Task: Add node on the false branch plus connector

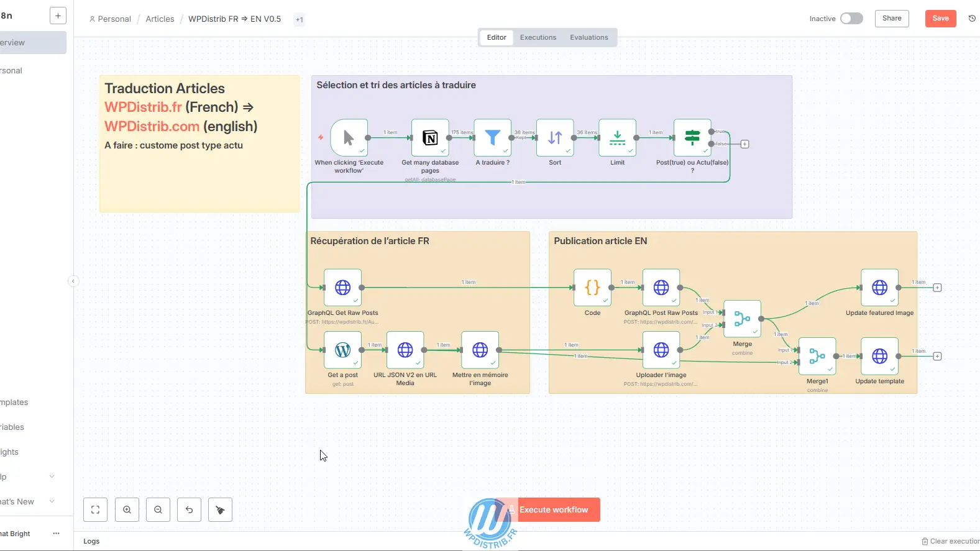Action: [744, 144]
